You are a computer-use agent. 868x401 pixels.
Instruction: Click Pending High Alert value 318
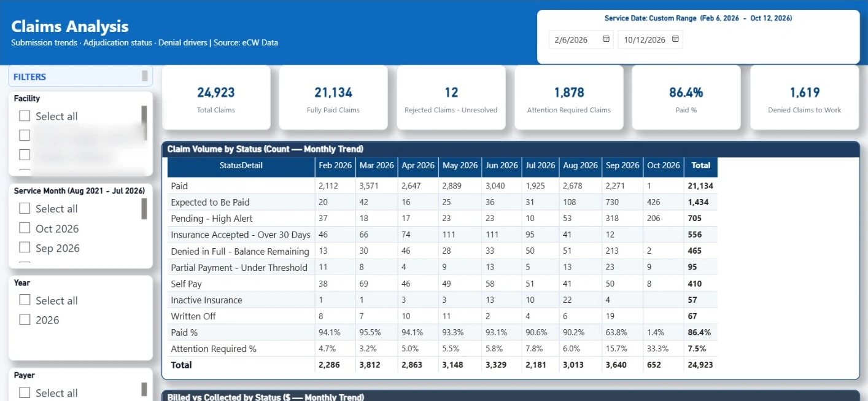pyautogui.click(x=613, y=219)
